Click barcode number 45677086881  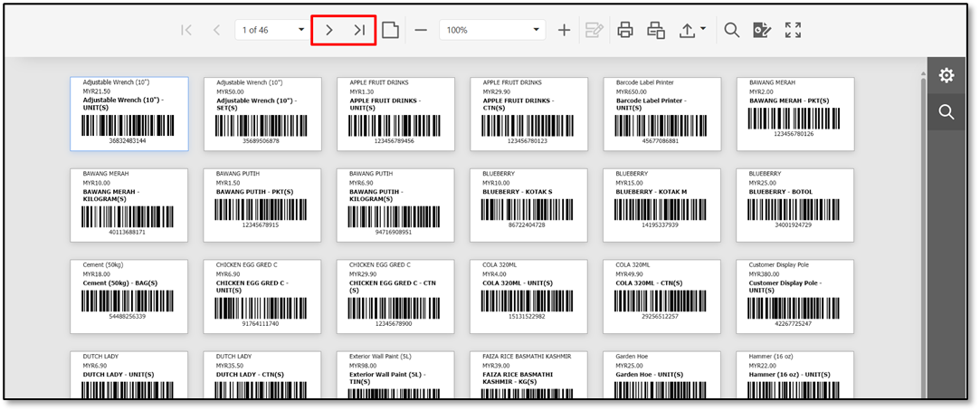tap(661, 140)
